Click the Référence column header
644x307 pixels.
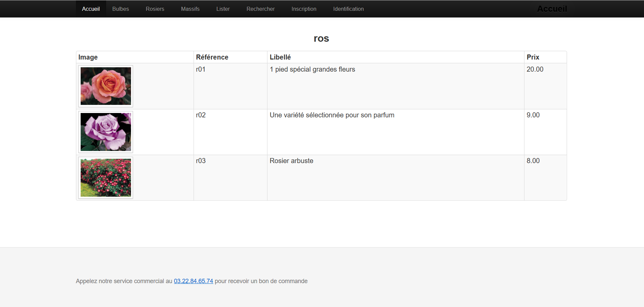coord(212,57)
